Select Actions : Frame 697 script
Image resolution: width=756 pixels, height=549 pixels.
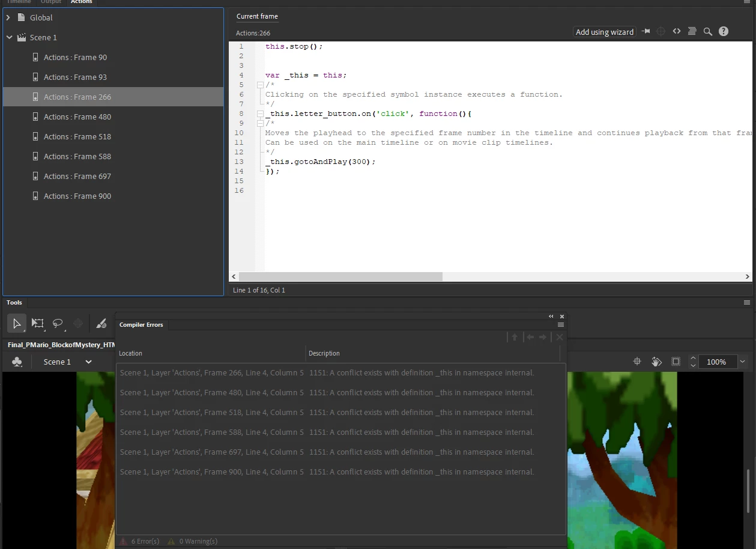pos(113,176)
